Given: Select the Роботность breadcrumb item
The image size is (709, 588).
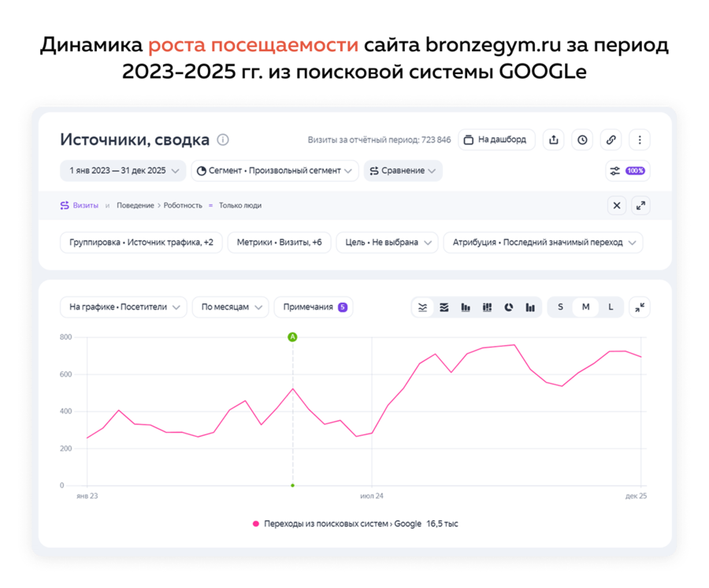Looking at the screenshot, I should pyautogui.click(x=183, y=206).
